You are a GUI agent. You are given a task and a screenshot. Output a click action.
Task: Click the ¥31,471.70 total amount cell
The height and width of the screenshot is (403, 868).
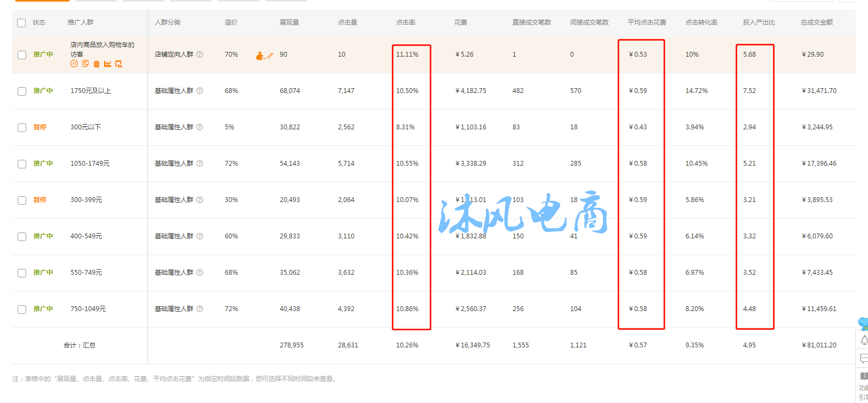pyautogui.click(x=819, y=91)
